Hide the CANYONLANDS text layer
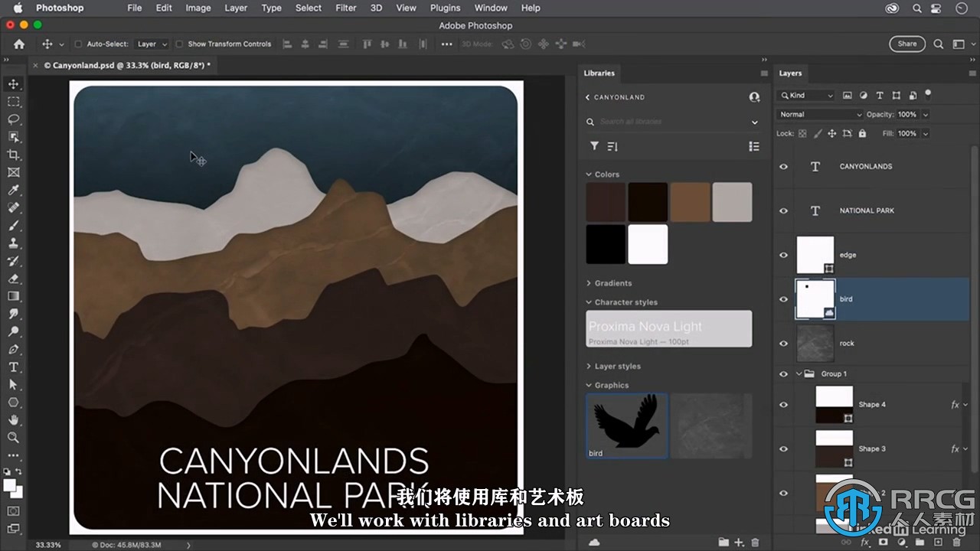Viewport: 980px width, 551px height. click(x=783, y=166)
